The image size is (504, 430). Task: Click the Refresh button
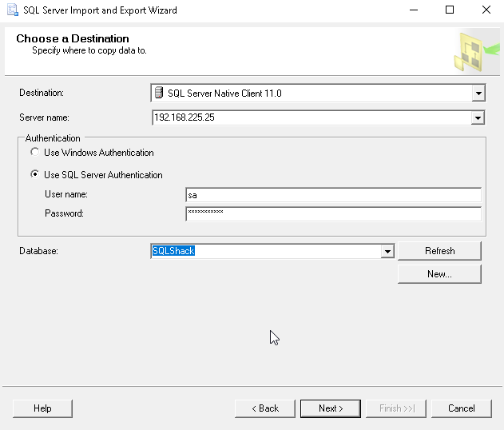(x=439, y=251)
